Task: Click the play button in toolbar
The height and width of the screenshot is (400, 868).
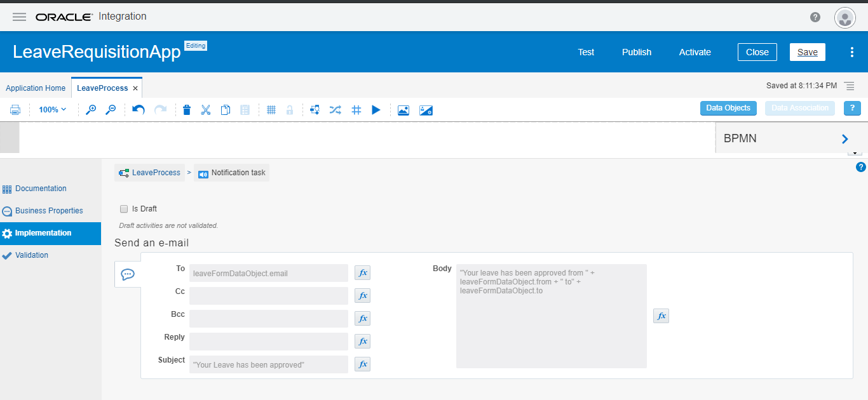Action: 376,110
